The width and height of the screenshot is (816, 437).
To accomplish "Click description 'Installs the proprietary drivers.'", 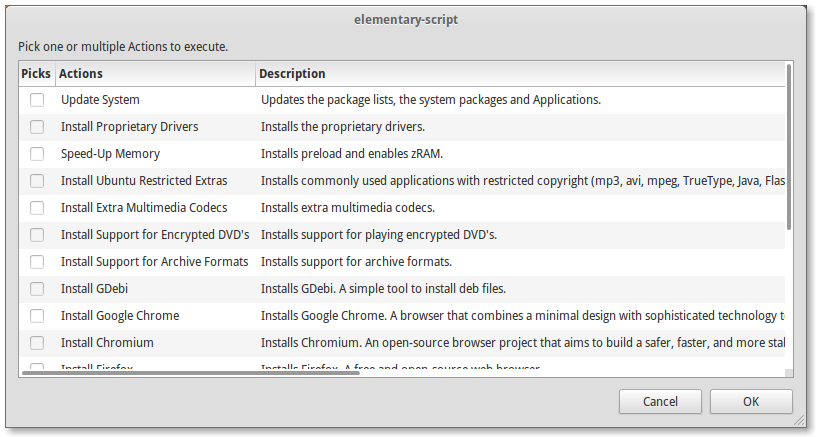I will [343, 127].
